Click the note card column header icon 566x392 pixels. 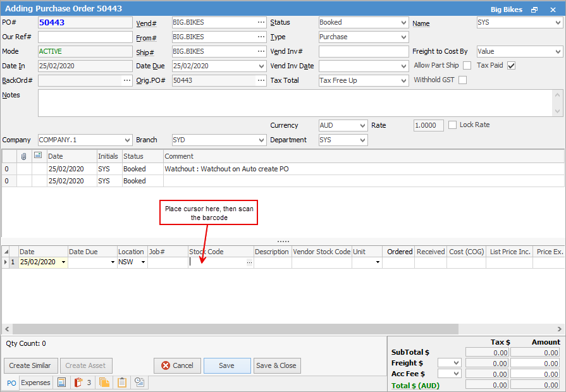click(38, 156)
